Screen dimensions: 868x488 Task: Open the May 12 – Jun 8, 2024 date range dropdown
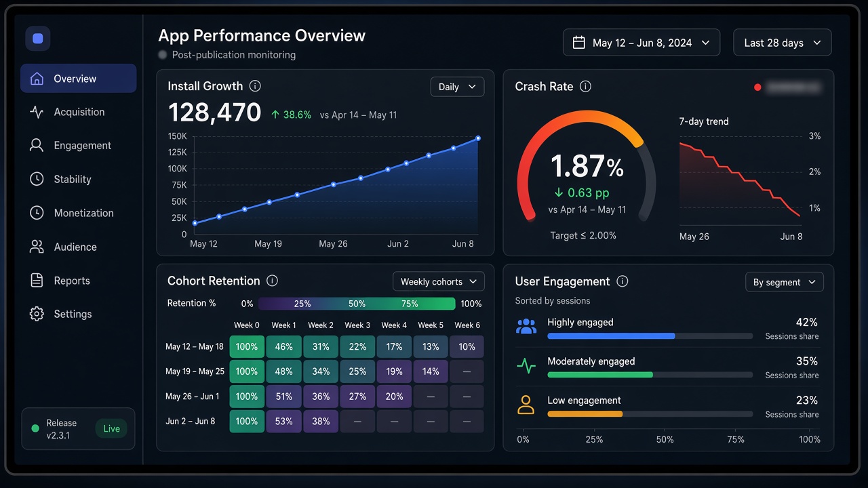coord(642,43)
